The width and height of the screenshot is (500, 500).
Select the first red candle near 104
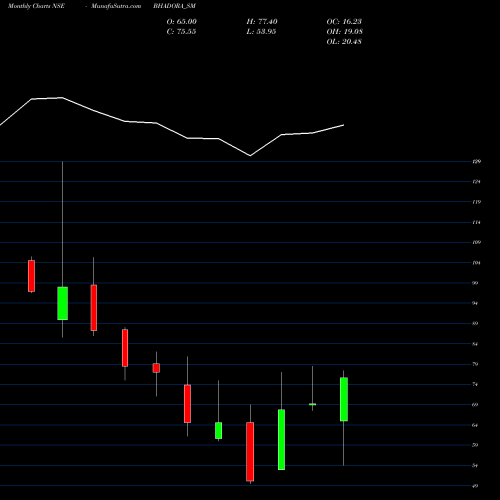[31, 276]
